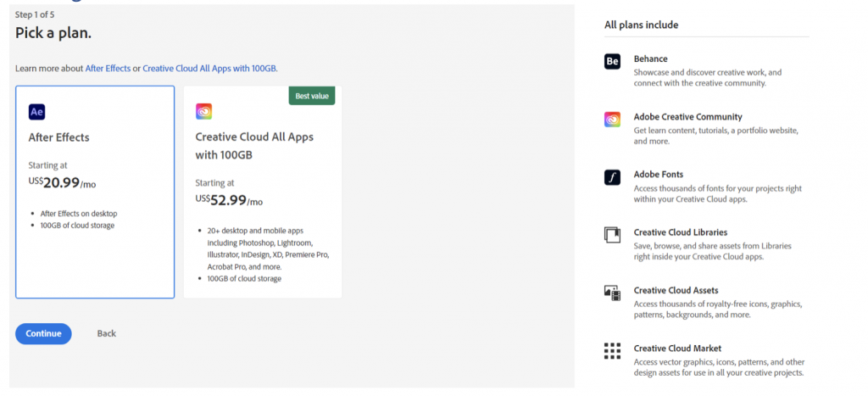Click the Creative Cloud Market grid icon
Viewport: 868px width, 396px height.
612,351
